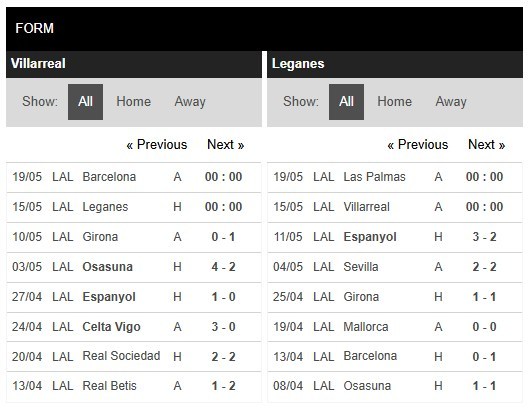The image size is (529, 418).
Task: Select Leganes' All filter tab
Action: pyautogui.click(x=346, y=102)
